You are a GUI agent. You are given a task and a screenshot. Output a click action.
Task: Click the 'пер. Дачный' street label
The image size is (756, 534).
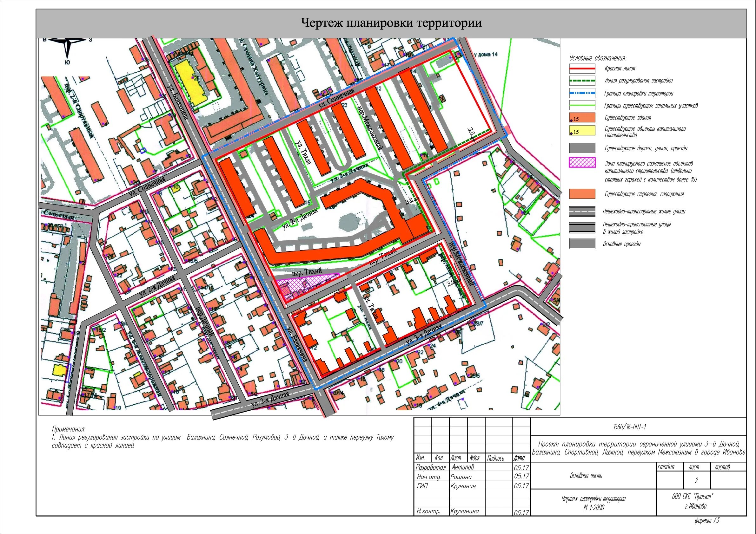click(205, 322)
